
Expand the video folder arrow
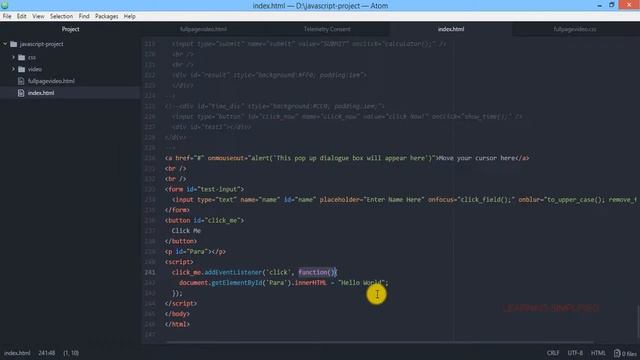(13, 69)
